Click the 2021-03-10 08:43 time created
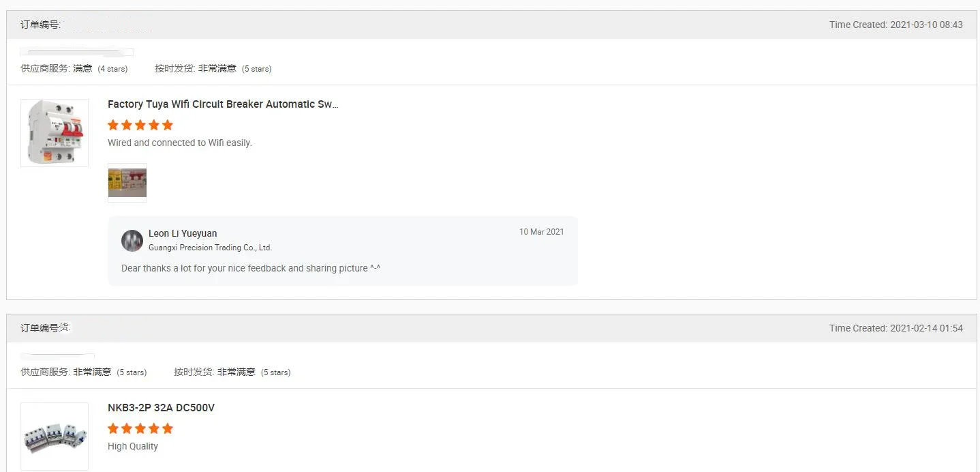This screenshot has height=472, width=980. (895, 25)
